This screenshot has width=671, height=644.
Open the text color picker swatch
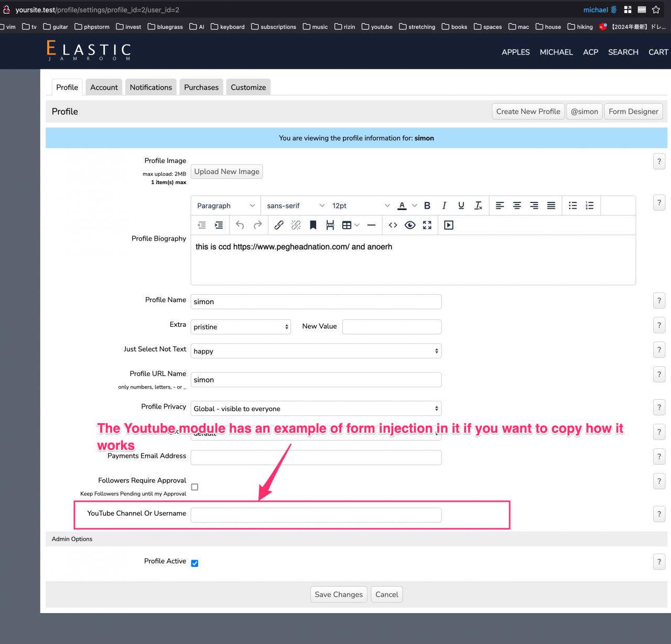click(402, 206)
